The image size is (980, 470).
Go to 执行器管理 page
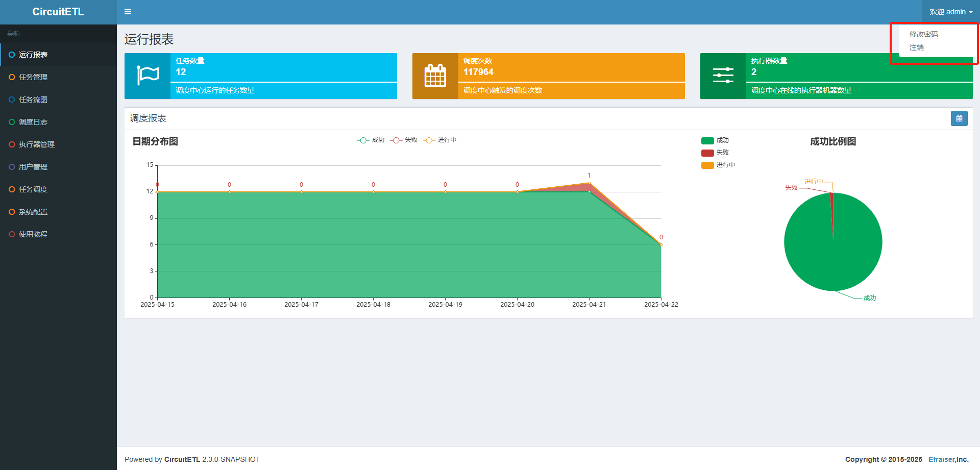[37, 144]
